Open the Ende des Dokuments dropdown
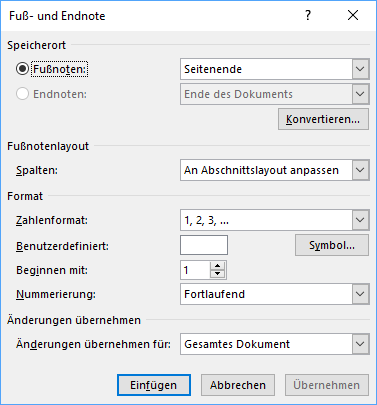This screenshot has height=405, width=377. tap(275, 94)
